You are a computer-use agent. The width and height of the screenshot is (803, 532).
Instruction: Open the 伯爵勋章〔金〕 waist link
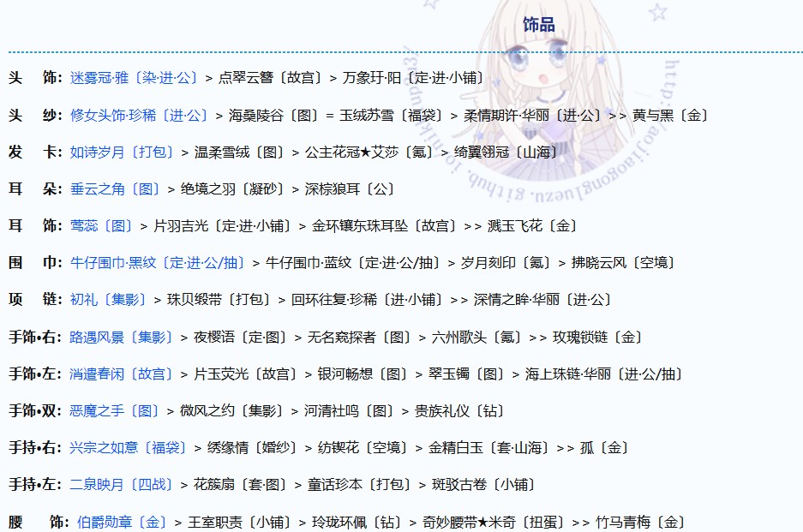122,522
